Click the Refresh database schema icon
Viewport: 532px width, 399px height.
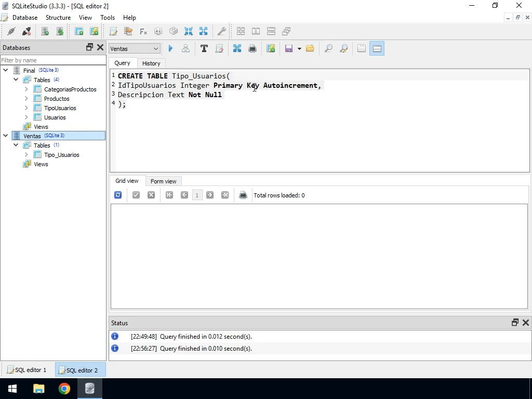pos(60,31)
